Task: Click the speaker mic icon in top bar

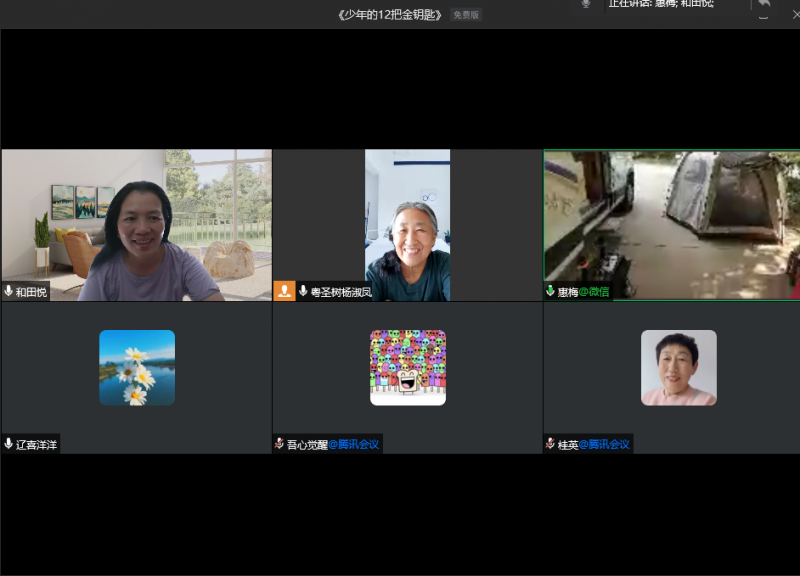Action: click(585, 4)
